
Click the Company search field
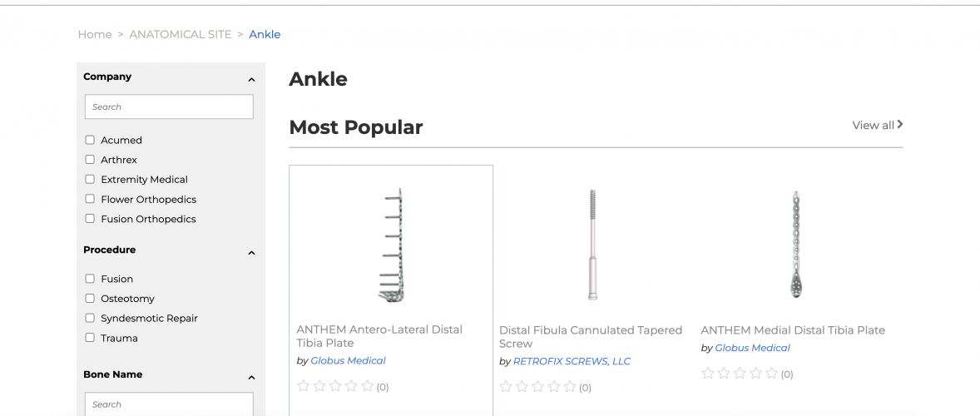tap(169, 106)
